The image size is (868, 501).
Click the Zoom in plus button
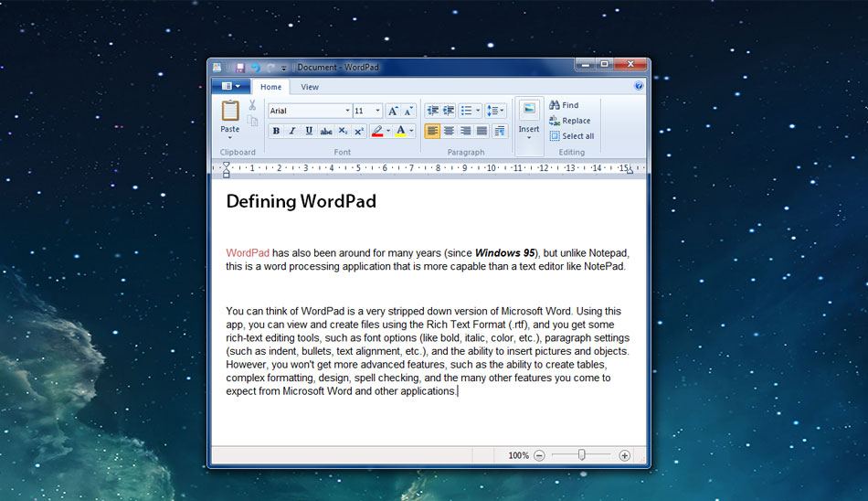point(624,455)
